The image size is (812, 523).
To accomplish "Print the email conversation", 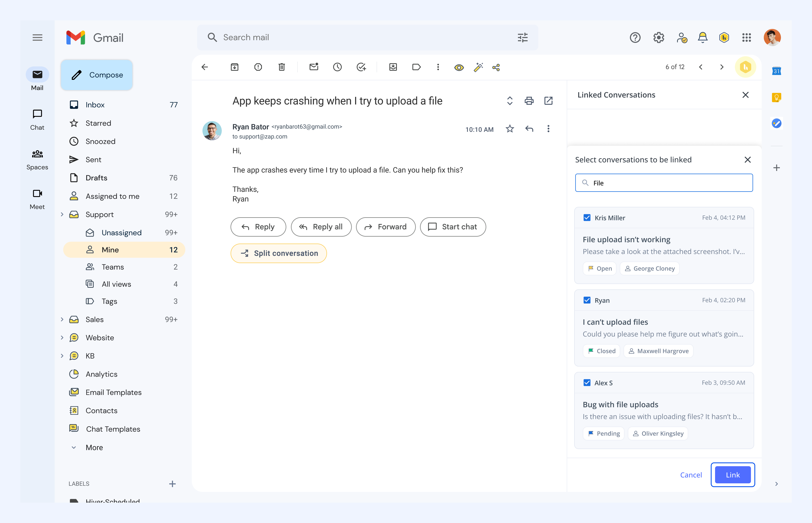I will coord(529,101).
